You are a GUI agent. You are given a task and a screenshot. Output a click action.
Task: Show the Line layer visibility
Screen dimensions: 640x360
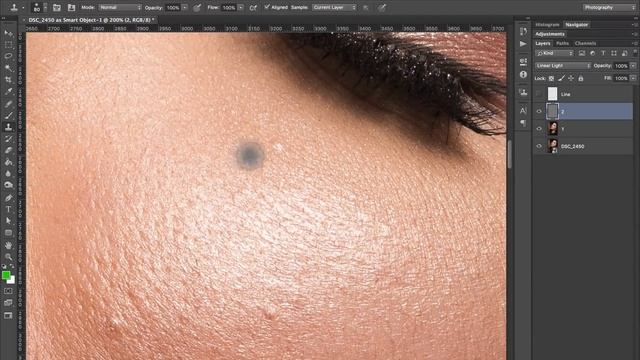click(x=539, y=94)
